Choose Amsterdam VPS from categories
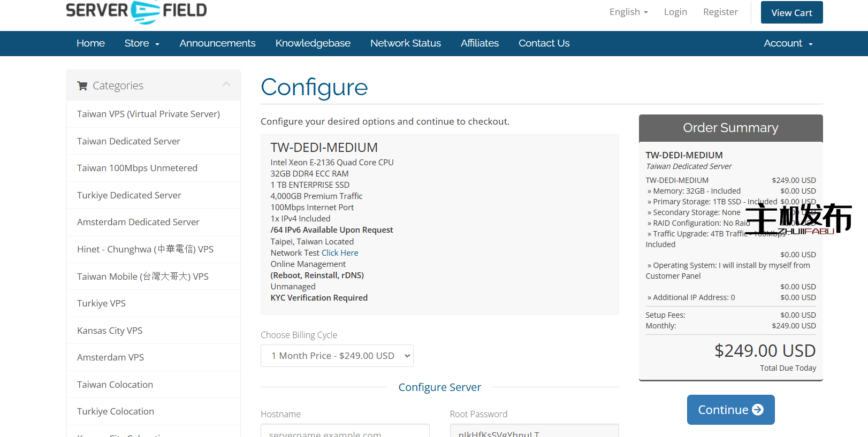 click(x=110, y=357)
